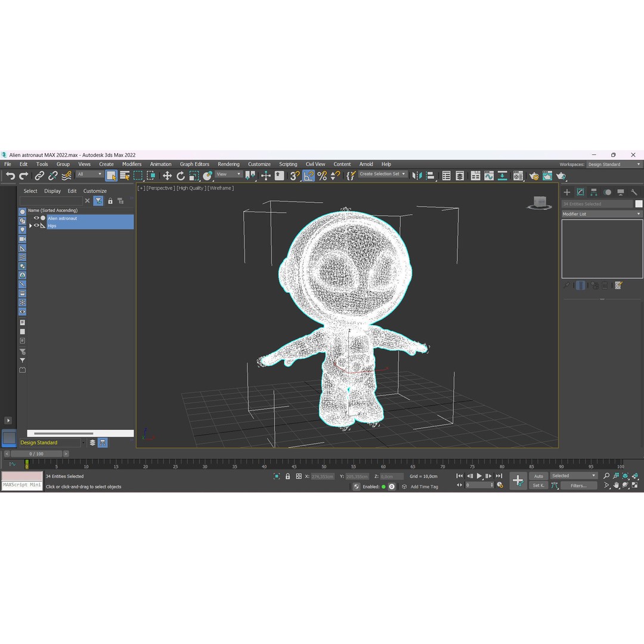The height and width of the screenshot is (644, 644).
Task: Toggle the Angle Snap button
Action: tap(308, 176)
